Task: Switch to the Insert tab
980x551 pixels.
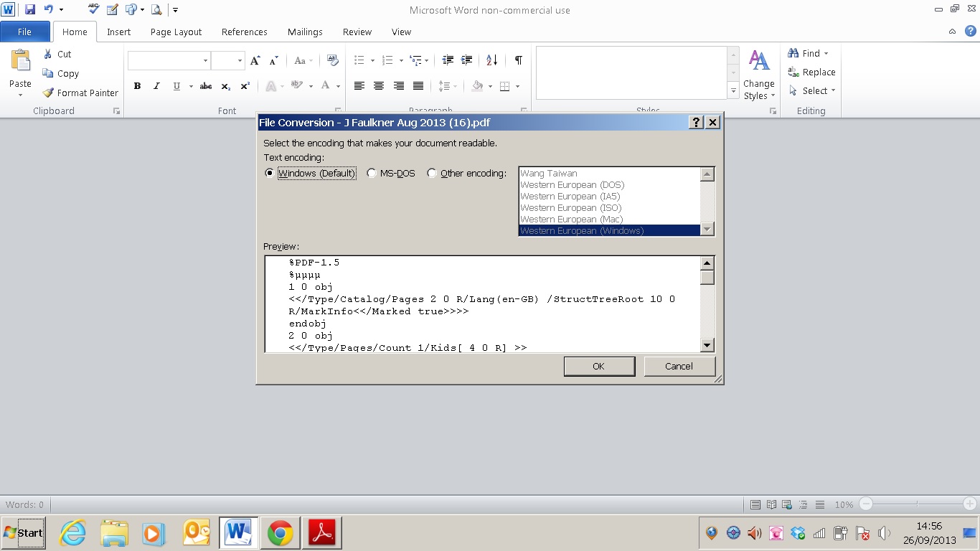Action: coord(119,32)
